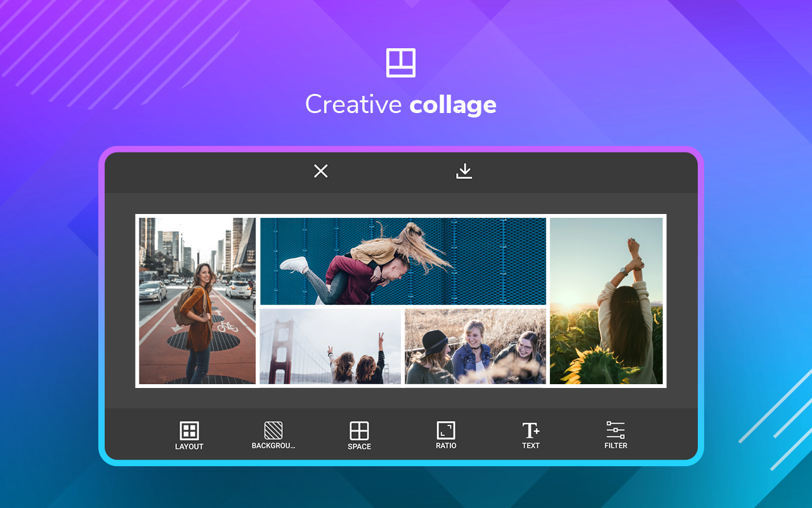Click the "Creative collage" heading text
This screenshot has height=508, width=812.
(401, 105)
